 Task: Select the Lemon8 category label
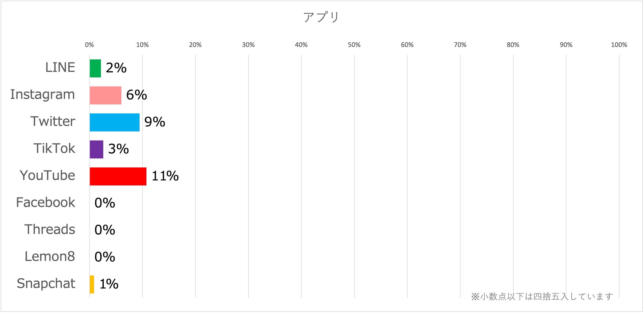click(x=50, y=256)
